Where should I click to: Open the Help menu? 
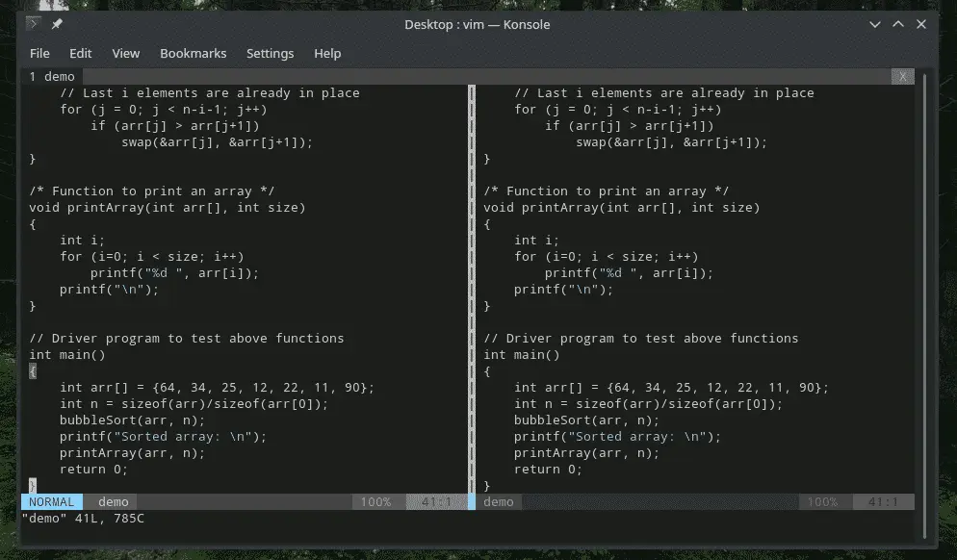pyautogui.click(x=327, y=54)
